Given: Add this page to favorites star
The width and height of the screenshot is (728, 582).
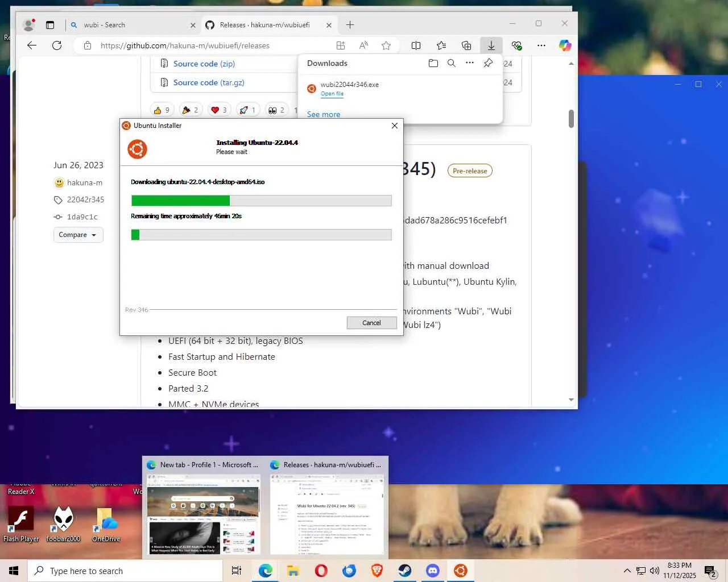Looking at the screenshot, I should pyautogui.click(x=386, y=45).
